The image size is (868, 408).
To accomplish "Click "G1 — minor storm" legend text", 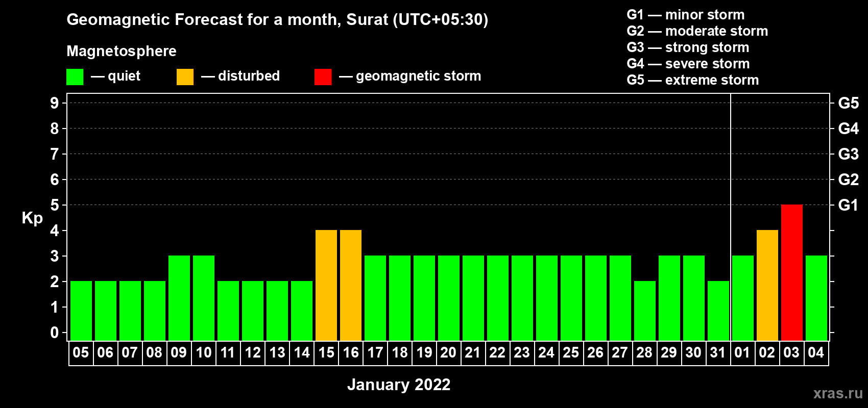I will tap(686, 15).
